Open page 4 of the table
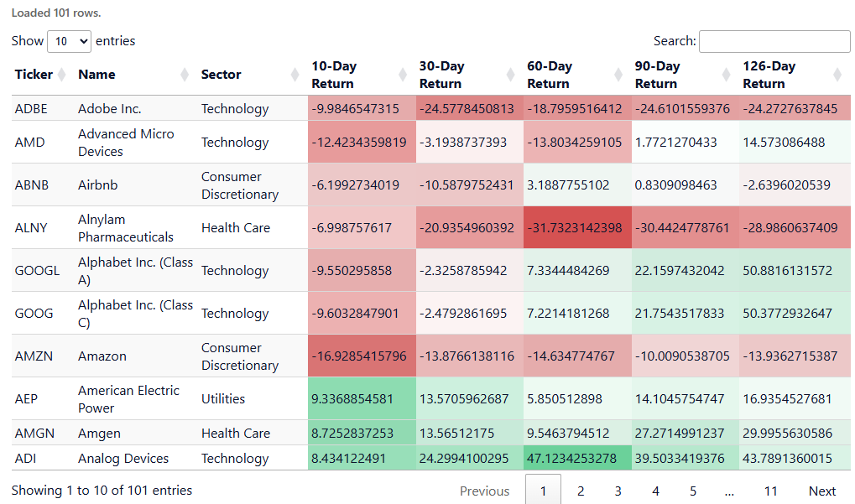The width and height of the screenshot is (855, 504). [x=655, y=491]
